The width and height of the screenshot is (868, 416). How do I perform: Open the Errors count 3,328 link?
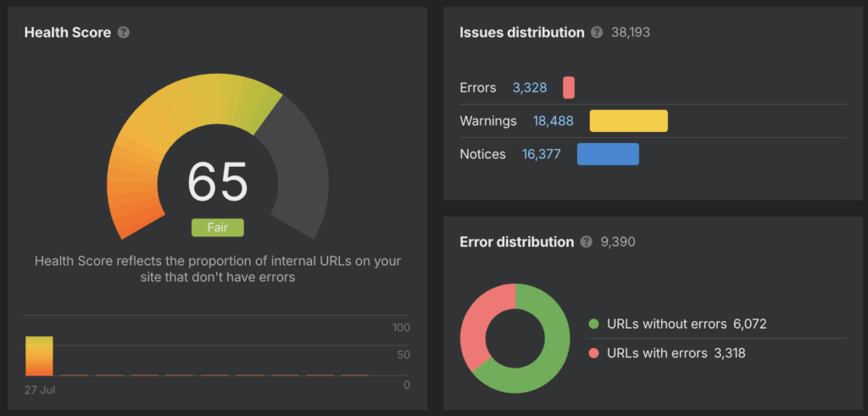530,87
